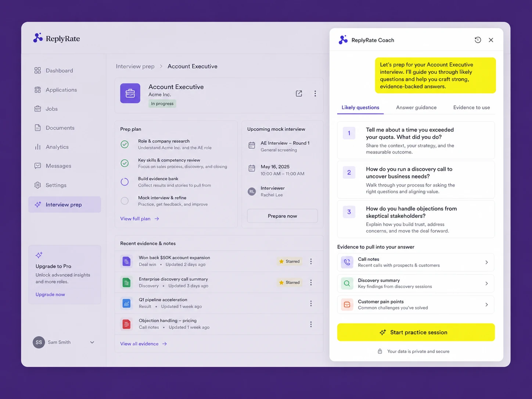The width and height of the screenshot is (532, 399).
Task: Click the lock icon by privacy note
Action: [380, 351]
